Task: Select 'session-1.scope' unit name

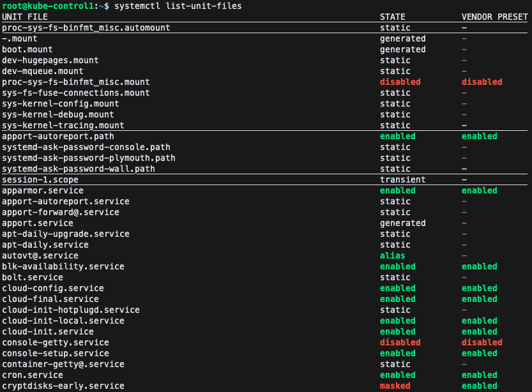Action: coord(40,180)
